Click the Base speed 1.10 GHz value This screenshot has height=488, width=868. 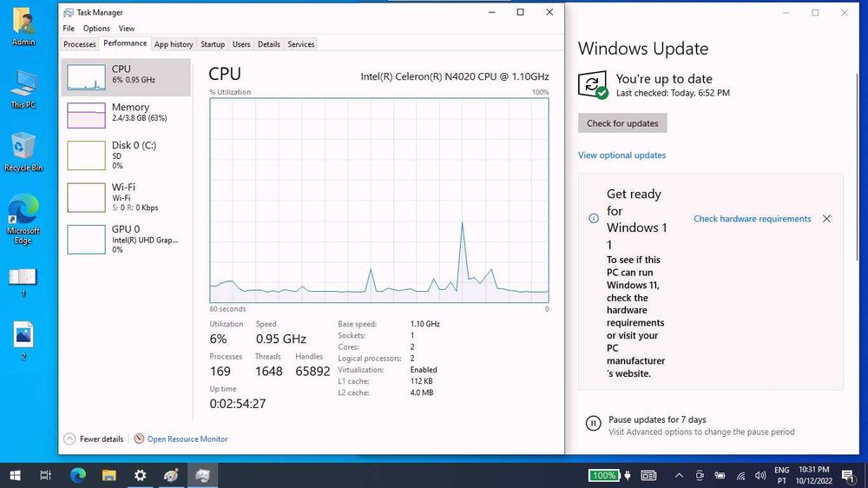[424, 324]
